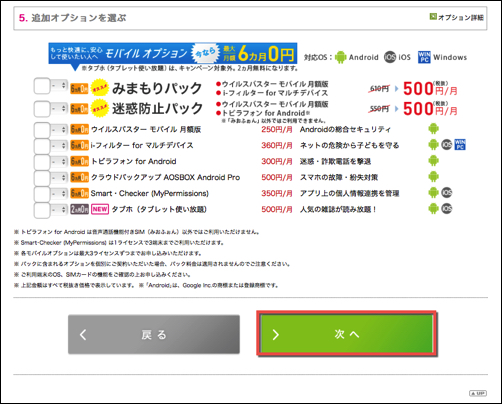Click the モバイルオプション 6カ月0円 banner
The image size is (502, 404).
[173, 53]
